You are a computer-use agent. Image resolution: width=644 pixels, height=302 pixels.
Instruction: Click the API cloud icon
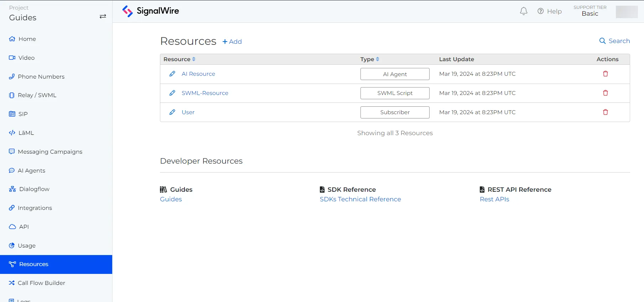coord(12,227)
